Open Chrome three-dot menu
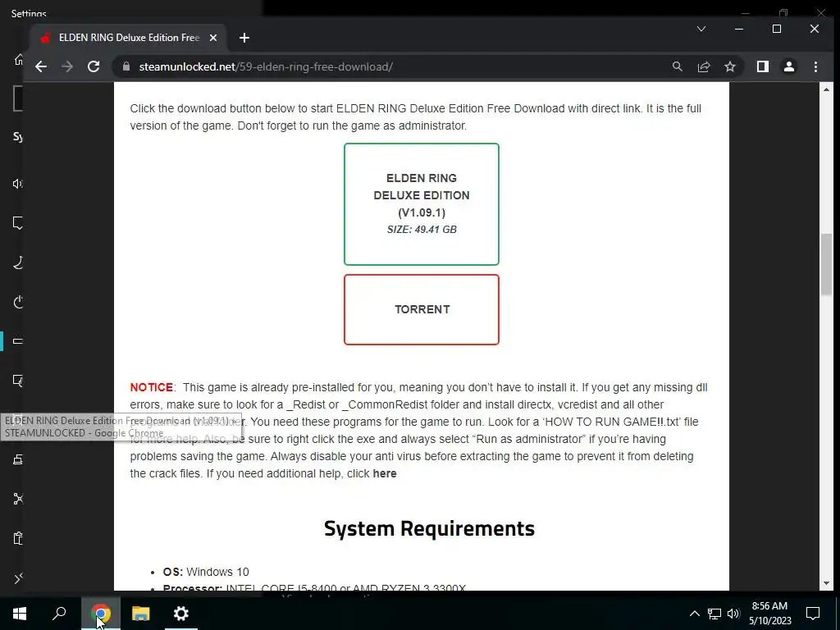840x630 pixels. click(x=815, y=66)
